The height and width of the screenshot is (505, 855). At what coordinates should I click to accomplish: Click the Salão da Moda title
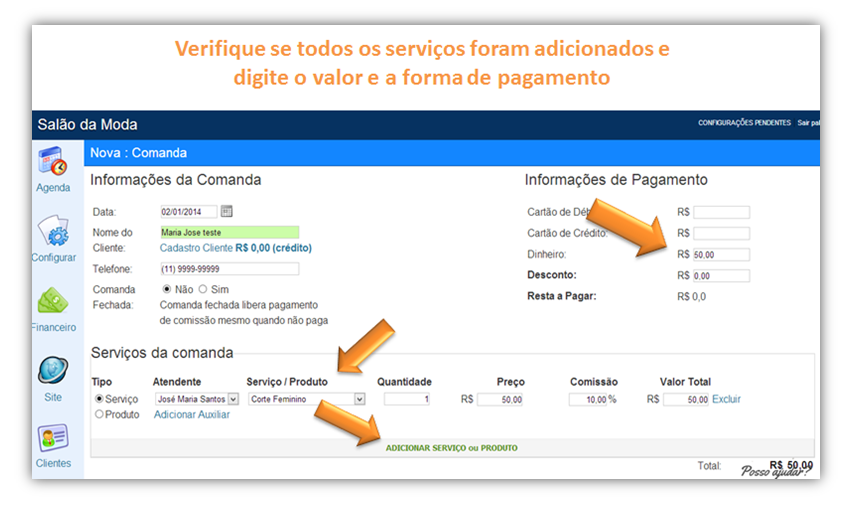pos(87,124)
